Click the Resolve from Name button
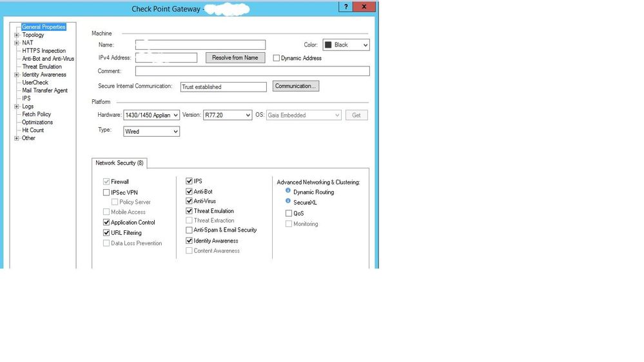Viewport: 644px width, 362px height. 235,58
